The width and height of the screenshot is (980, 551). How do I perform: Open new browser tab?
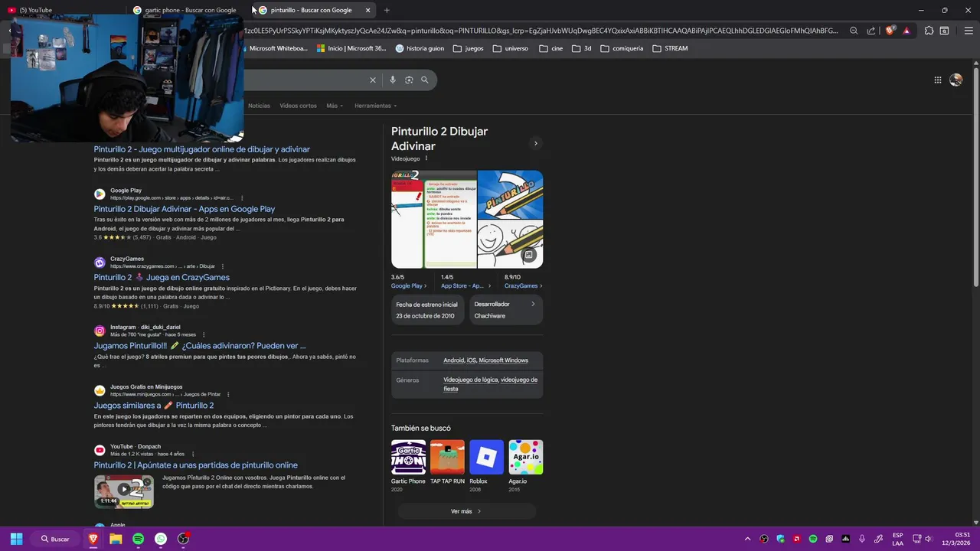coord(387,10)
